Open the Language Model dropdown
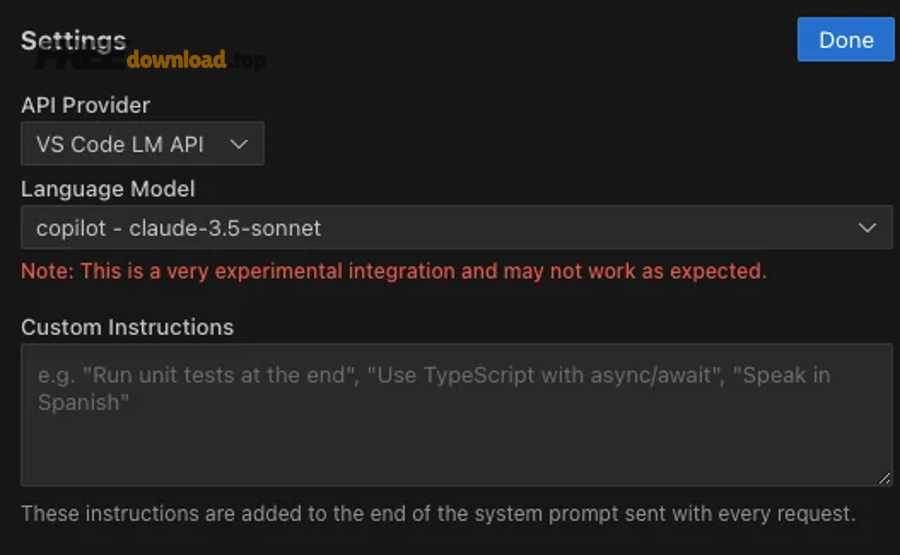The image size is (900, 555). [x=456, y=227]
